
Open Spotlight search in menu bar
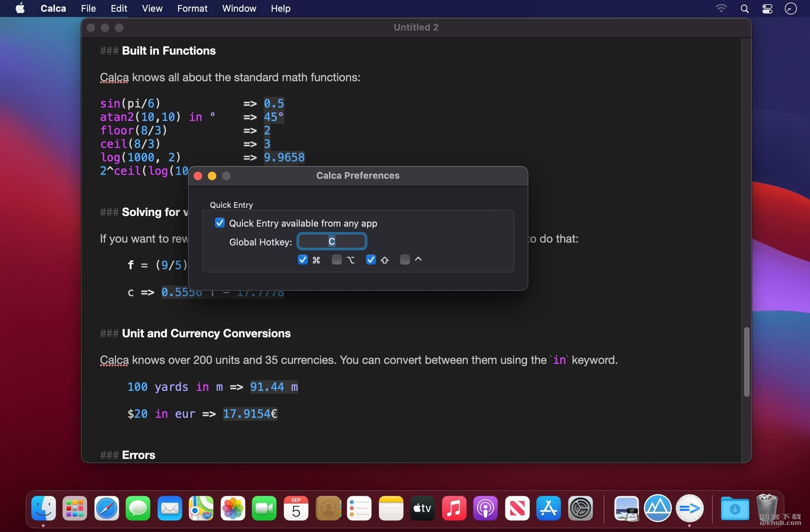(x=744, y=9)
